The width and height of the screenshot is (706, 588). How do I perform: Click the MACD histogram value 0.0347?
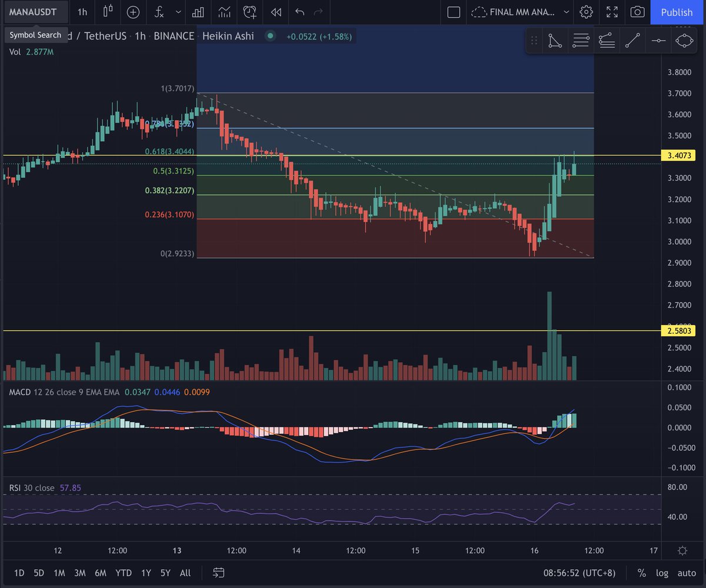(138, 392)
